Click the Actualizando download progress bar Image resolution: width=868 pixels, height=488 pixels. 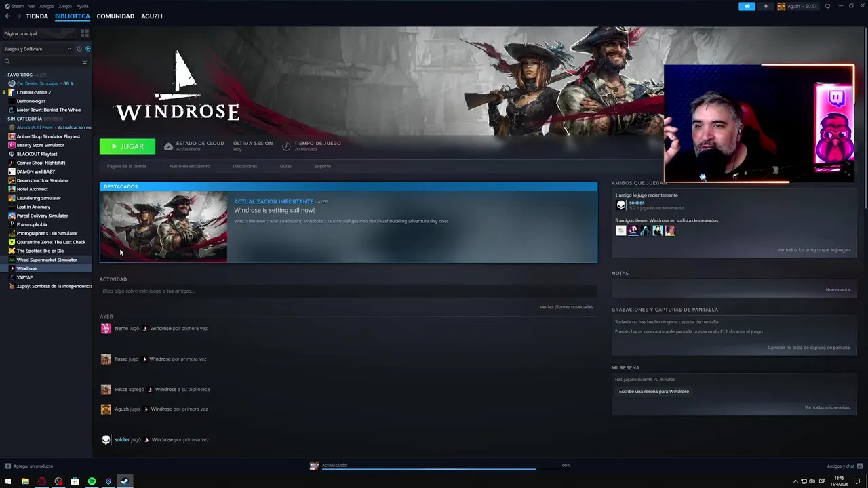pos(429,468)
